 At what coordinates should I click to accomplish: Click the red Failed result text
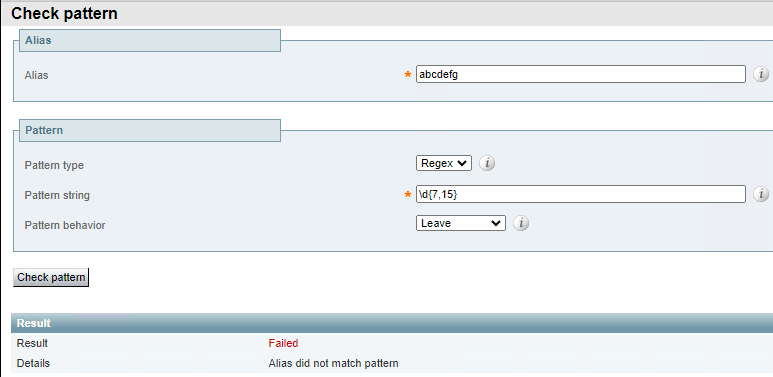point(283,343)
